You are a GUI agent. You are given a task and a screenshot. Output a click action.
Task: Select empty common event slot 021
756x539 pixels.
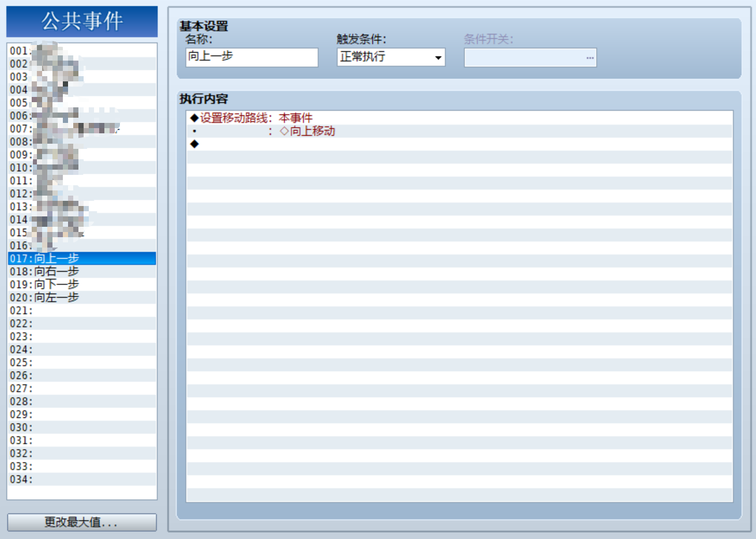82,310
